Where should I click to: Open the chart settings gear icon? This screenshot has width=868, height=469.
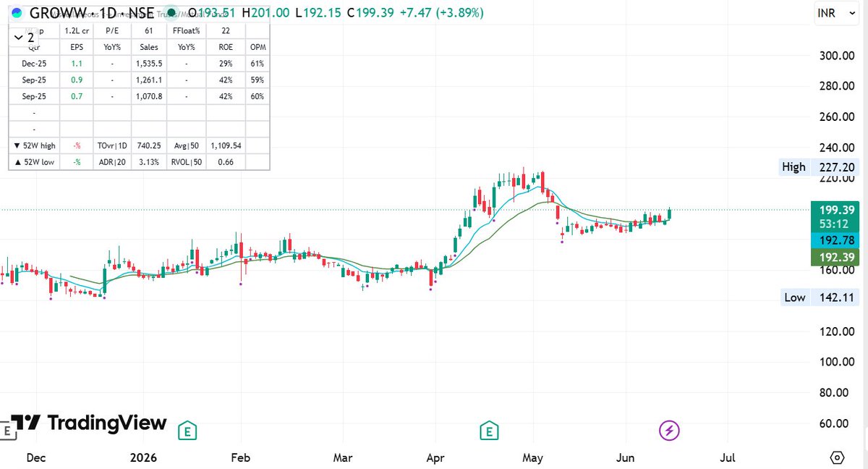[x=837, y=458]
